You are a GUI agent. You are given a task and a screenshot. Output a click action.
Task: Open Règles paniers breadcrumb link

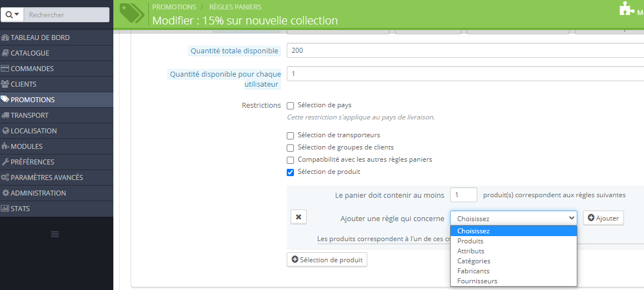coord(236,7)
